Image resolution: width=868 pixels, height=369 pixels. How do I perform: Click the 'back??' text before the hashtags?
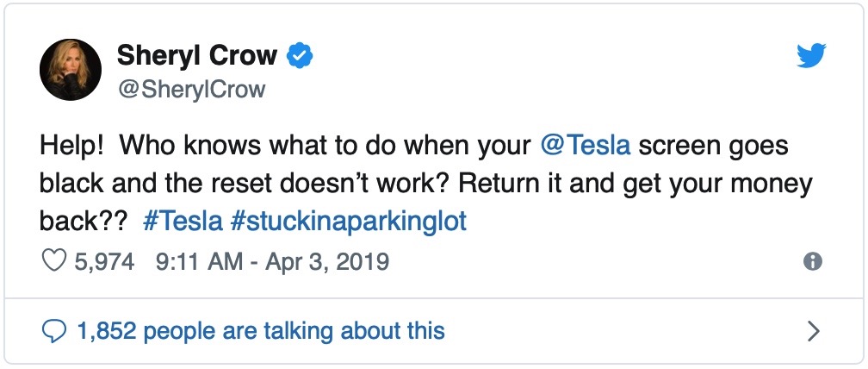pyautogui.click(x=84, y=222)
